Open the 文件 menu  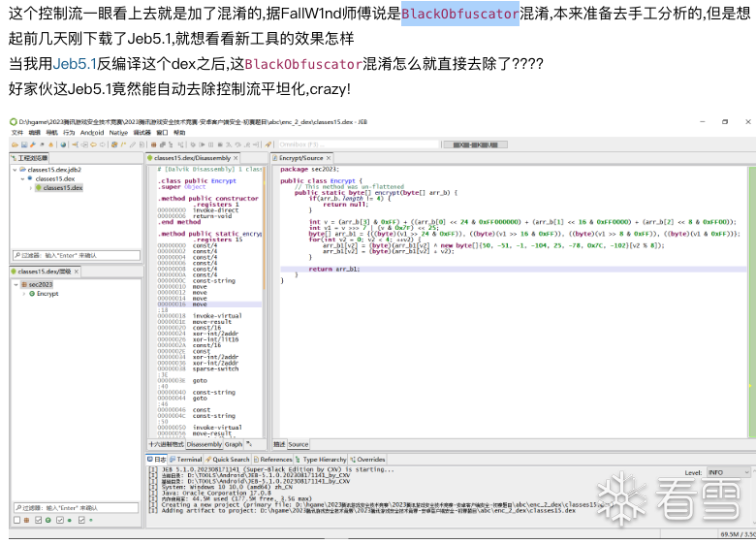tap(16, 133)
